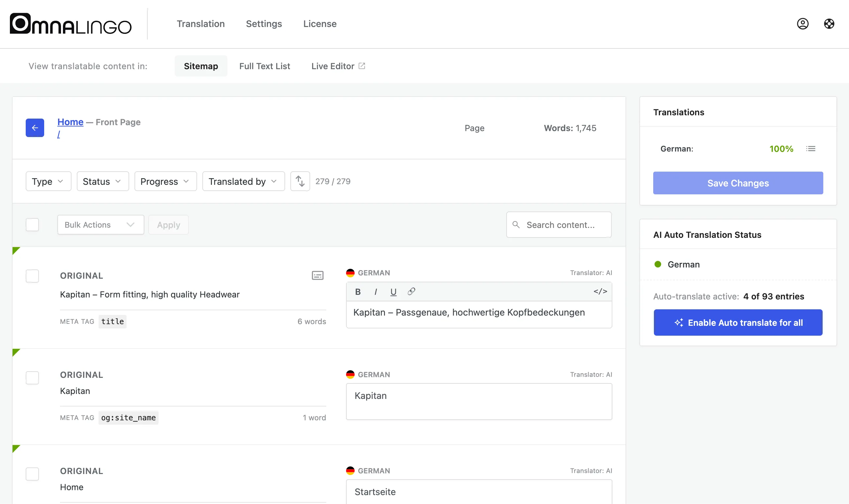Focus the Search content field
The width and height of the screenshot is (849, 504).
559,224
